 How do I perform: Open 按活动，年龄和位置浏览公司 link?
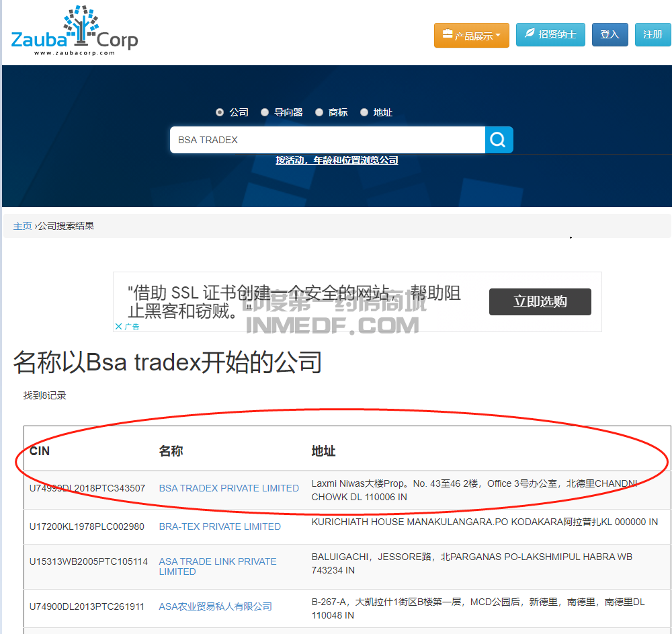pyautogui.click(x=337, y=160)
